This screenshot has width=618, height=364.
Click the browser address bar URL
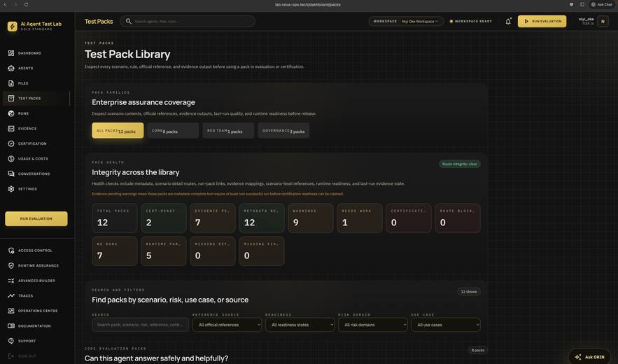coord(308,5)
